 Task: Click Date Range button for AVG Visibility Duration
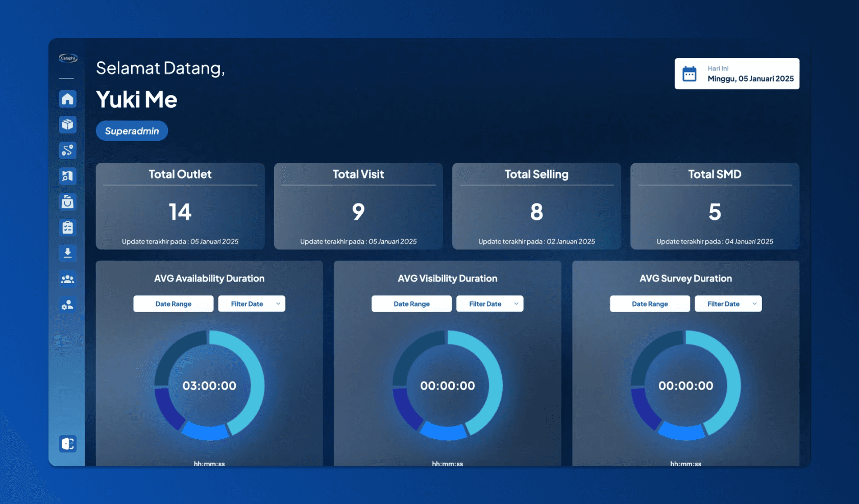click(411, 304)
